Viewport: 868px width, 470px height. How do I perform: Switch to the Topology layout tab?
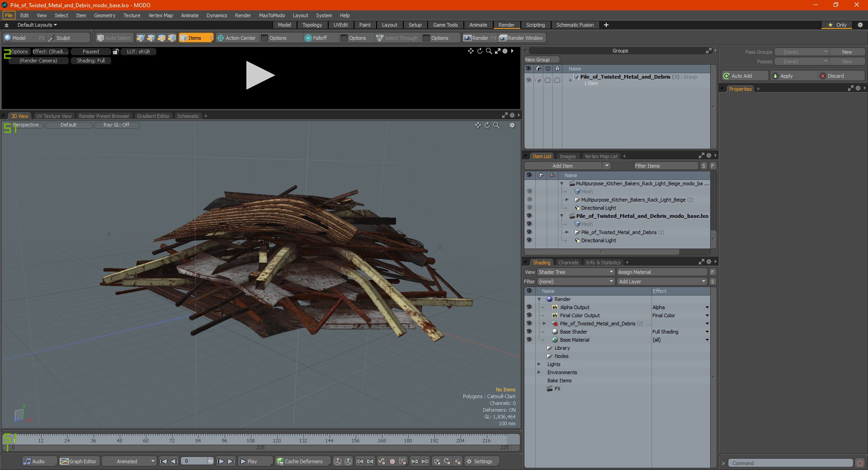[x=312, y=25]
